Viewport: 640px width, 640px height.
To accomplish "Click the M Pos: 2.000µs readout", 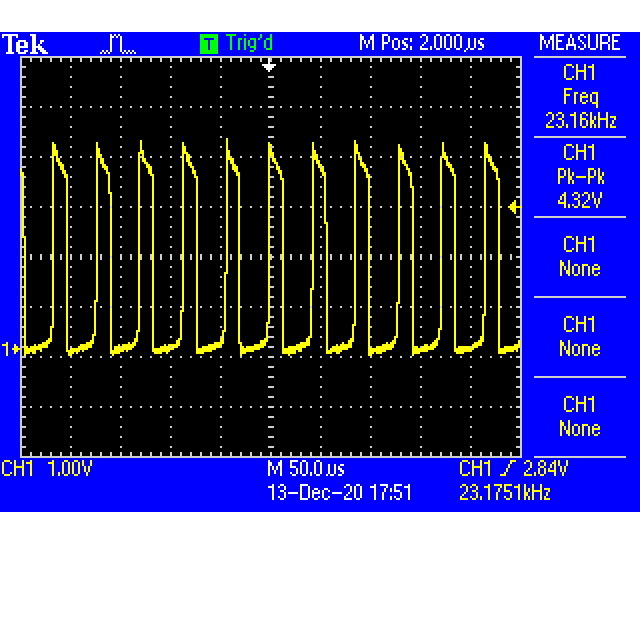I will [x=422, y=43].
